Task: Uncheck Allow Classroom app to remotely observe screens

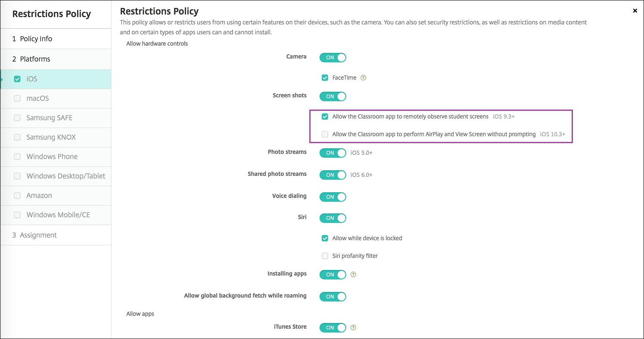Action: point(325,116)
